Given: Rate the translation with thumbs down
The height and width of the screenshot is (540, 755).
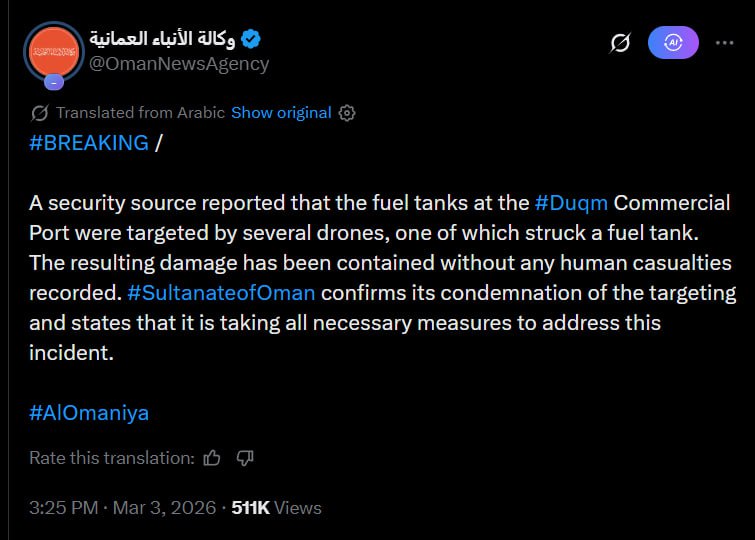Looking at the screenshot, I should point(245,458).
